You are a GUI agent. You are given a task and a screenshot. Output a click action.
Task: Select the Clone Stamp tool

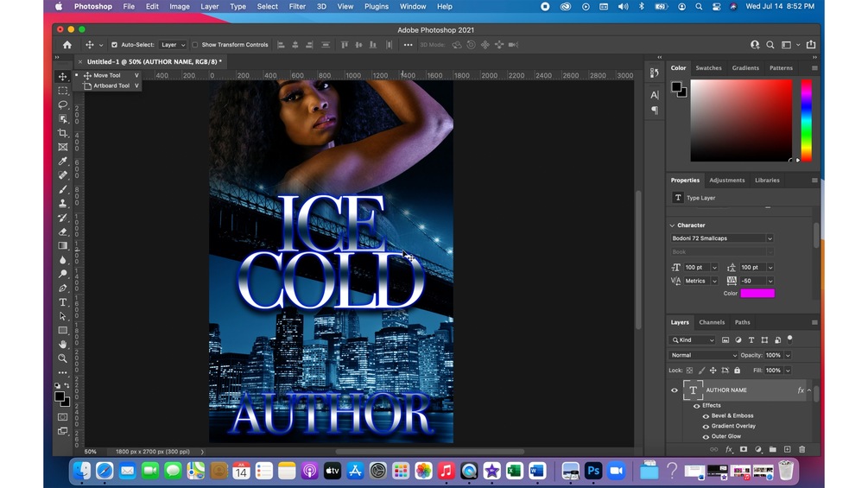(x=62, y=203)
